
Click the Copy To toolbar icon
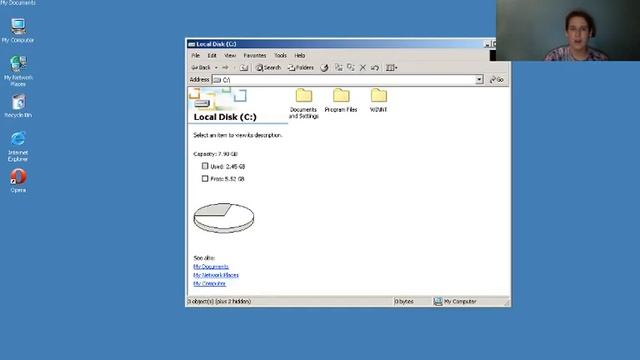(351, 68)
